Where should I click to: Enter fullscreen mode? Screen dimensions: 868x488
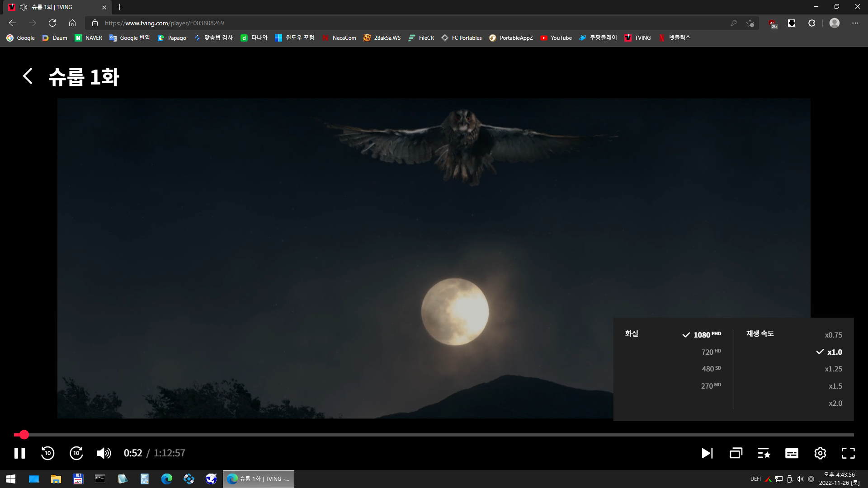[848, 453]
